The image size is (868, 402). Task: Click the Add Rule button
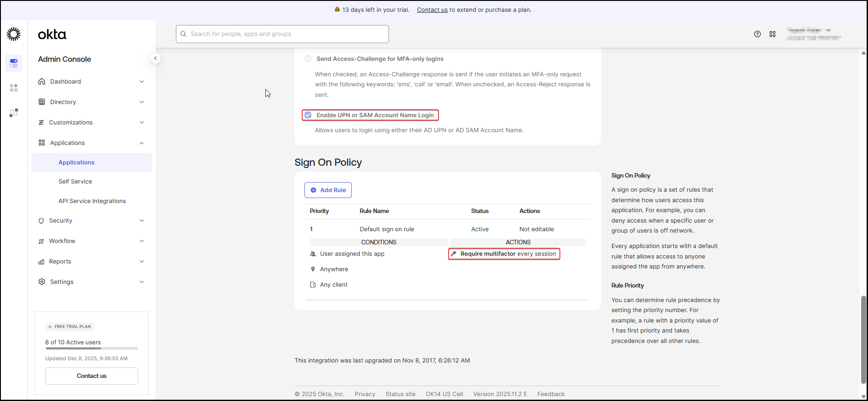pyautogui.click(x=328, y=190)
